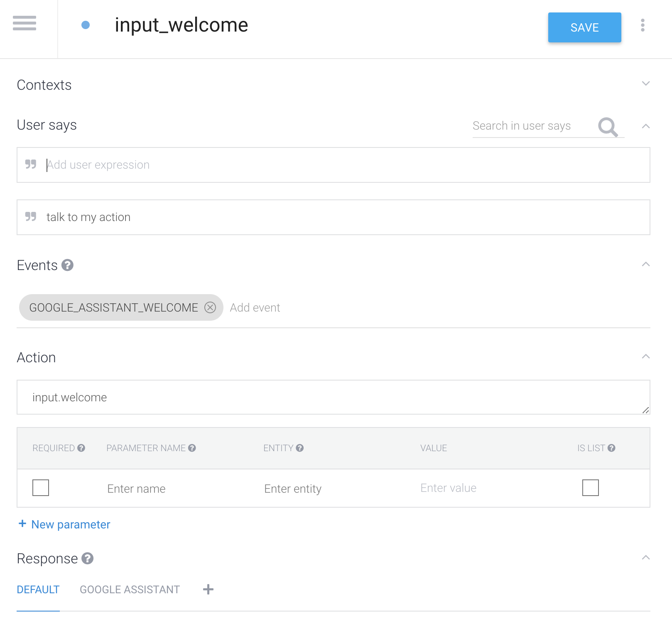Screen dimensions: 672x619
Task: Switch to the DEFAULT response tab
Action: pos(38,590)
